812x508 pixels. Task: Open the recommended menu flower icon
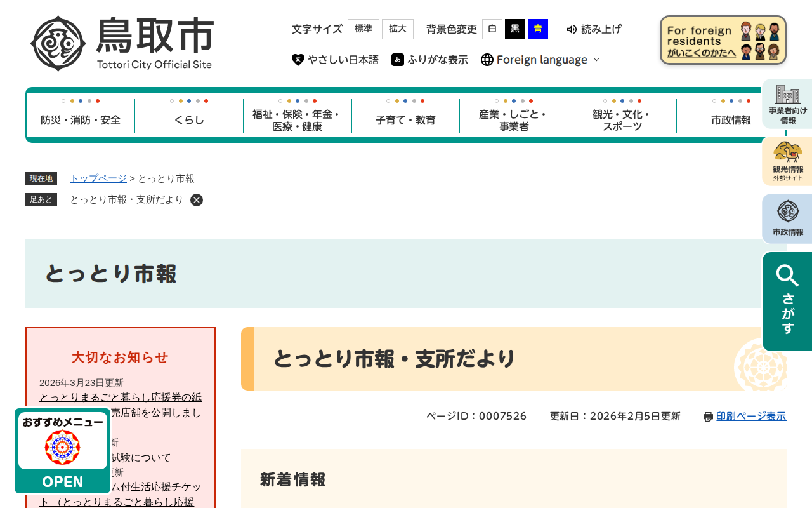tap(63, 447)
